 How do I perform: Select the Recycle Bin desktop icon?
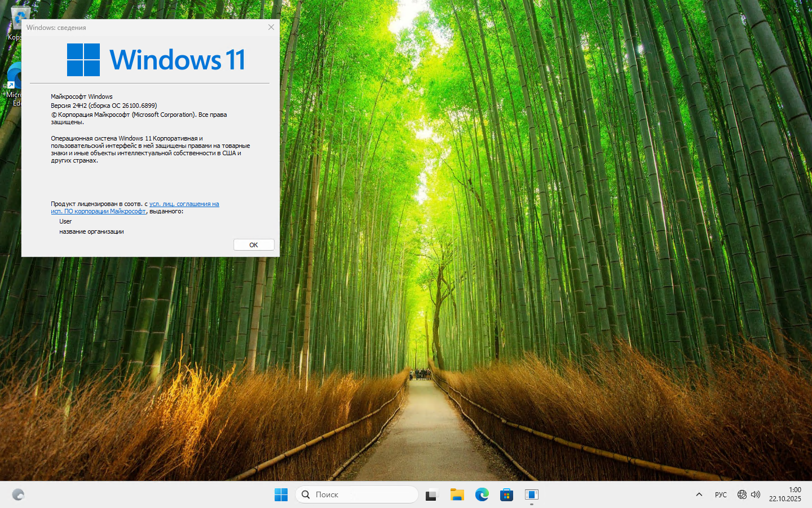pyautogui.click(x=15, y=17)
